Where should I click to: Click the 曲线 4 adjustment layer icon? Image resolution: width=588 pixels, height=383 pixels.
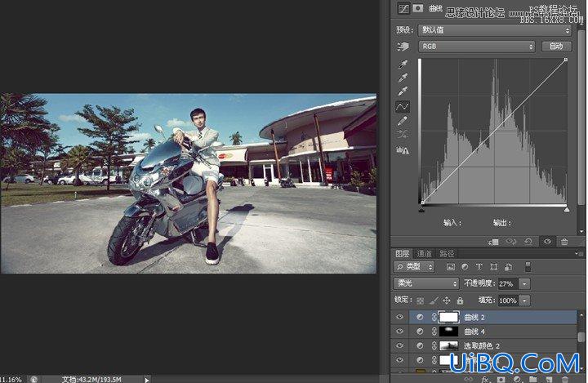pos(420,332)
